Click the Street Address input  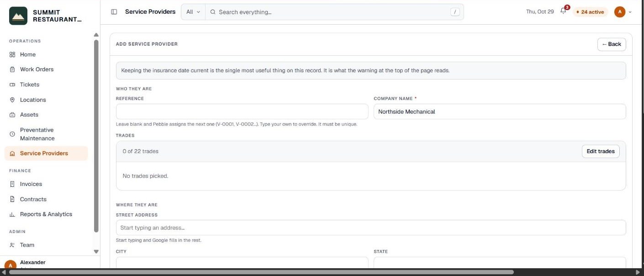pyautogui.click(x=371, y=228)
